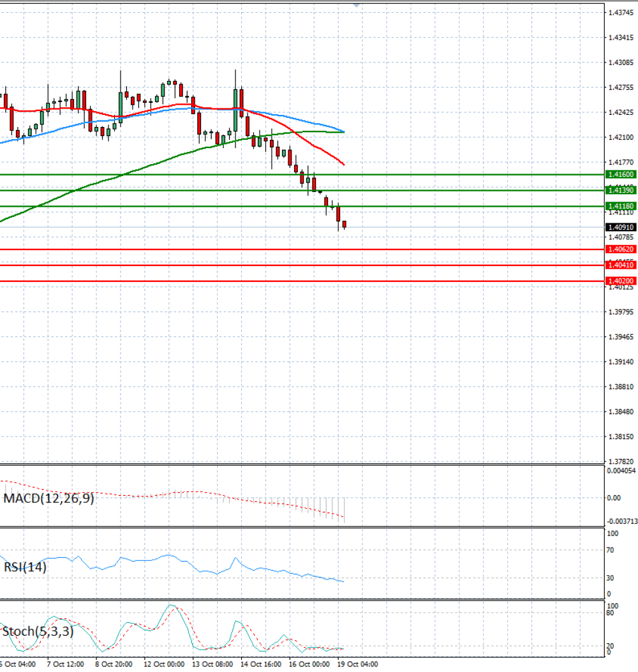Select the MACD 0.00 scale value
This screenshot has width=638, height=672.
pyautogui.click(x=614, y=498)
